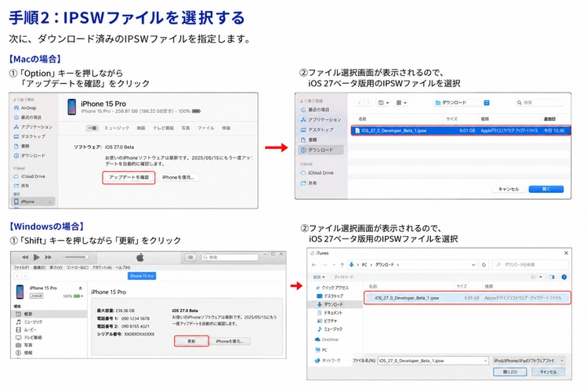Open the 編集(E) menu in iTunes

pyautogui.click(x=39, y=267)
